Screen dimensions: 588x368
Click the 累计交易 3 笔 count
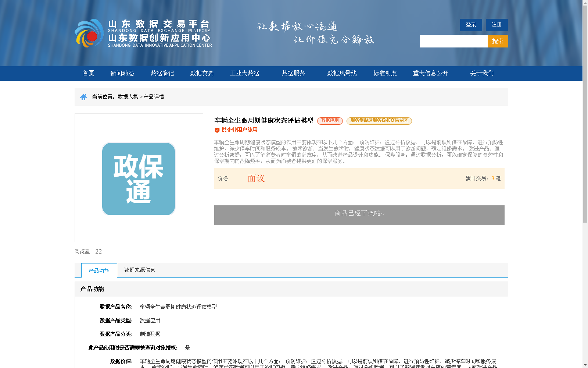(x=483, y=178)
